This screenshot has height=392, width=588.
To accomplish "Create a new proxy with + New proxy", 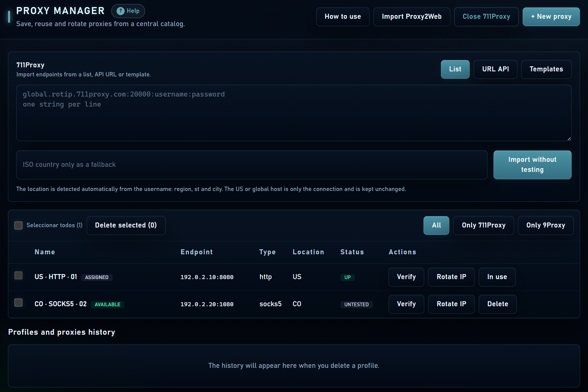I will [x=551, y=17].
